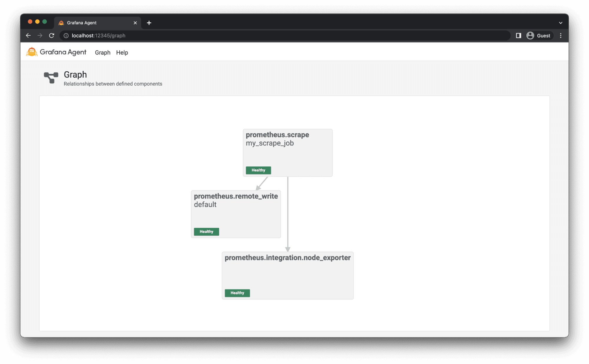Click the favicon on the Grafana Agent tab
The height and width of the screenshot is (364, 589).
(x=61, y=23)
